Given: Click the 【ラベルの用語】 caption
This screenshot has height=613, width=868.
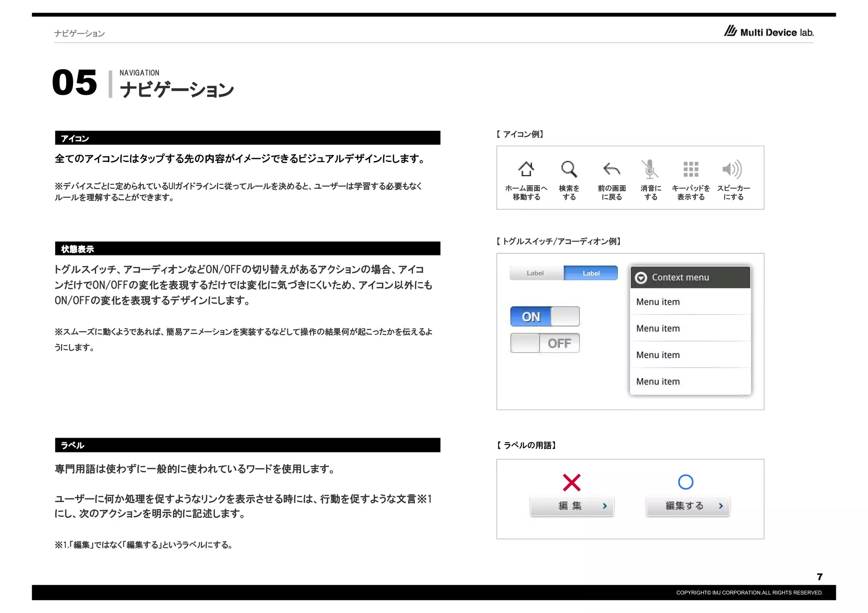Looking at the screenshot, I should click(x=526, y=445).
